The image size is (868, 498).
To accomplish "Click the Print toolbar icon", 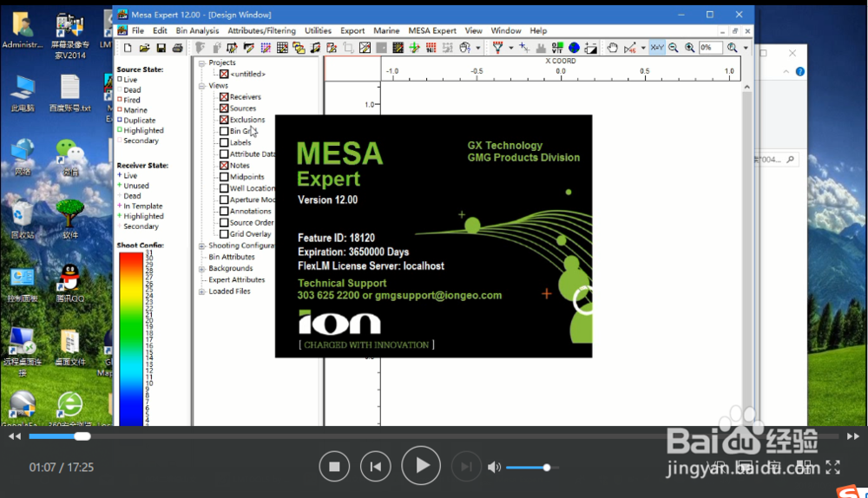I will tap(178, 48).
